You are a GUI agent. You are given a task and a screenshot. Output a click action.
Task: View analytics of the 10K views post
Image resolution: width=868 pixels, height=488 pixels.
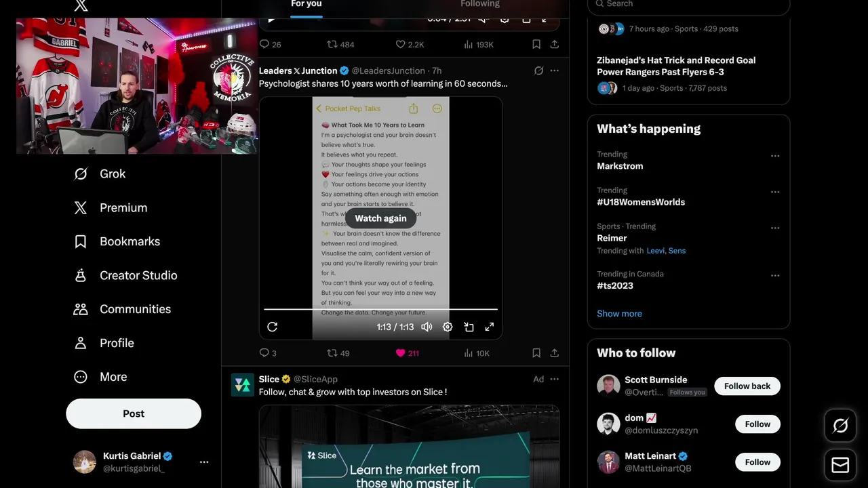tap(477, 353)
